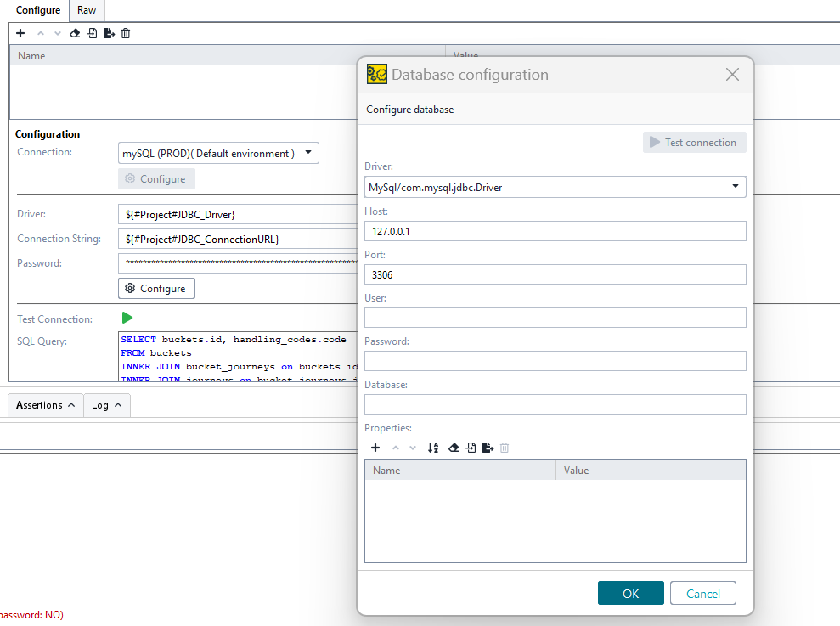The width and height of the screenshot is (840, 626).
Task: Expand the Log panel
Action: click(x=106, y=405)
